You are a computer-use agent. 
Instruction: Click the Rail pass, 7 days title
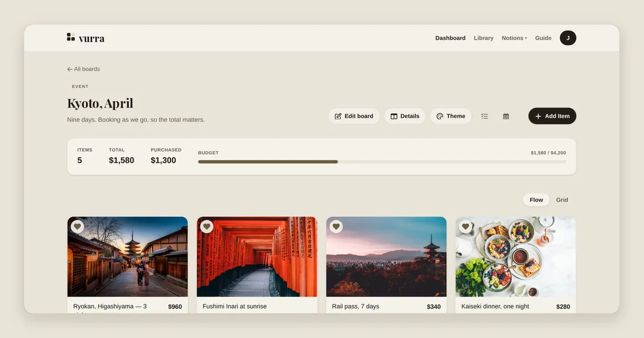pyautogui.click(x=355, y=306)
